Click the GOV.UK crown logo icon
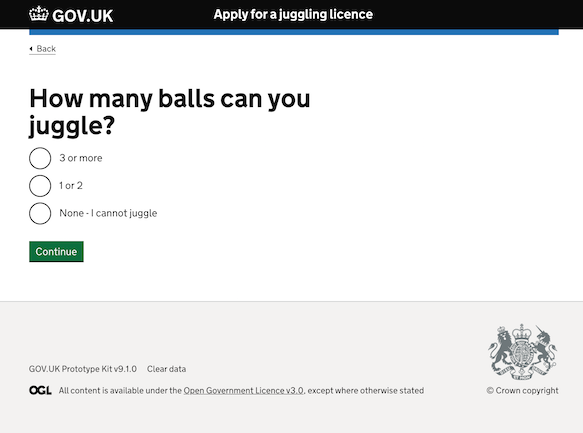Screen dimensions: 583x433 point(39,14)
